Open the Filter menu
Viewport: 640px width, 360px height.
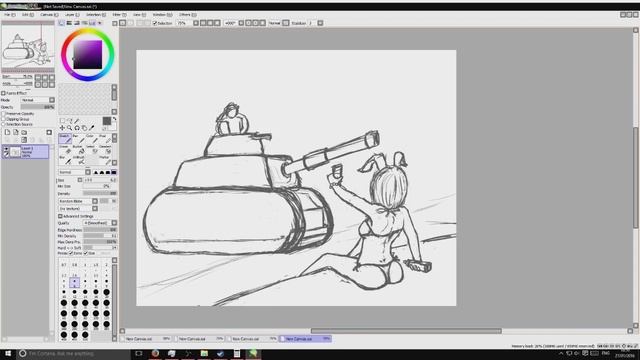[x=119, y=15]
